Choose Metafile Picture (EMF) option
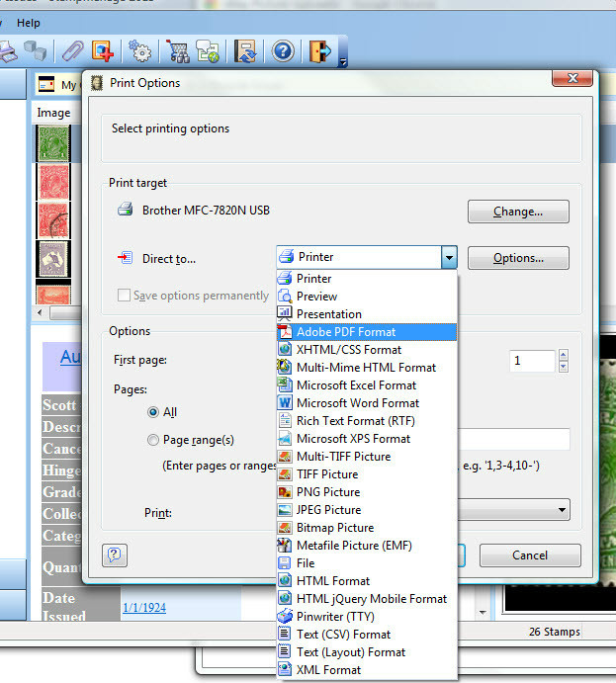Viewport: 616px width, 683px height. [x=367, y=546]
